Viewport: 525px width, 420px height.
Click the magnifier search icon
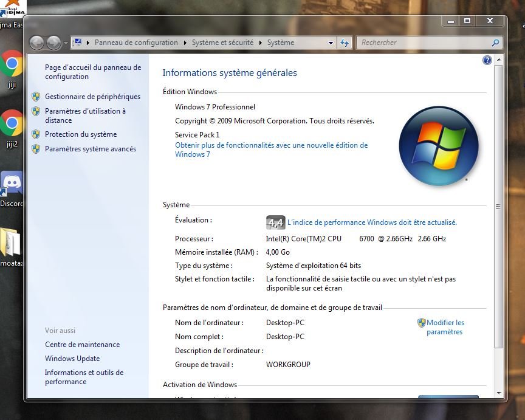[496, 43]
